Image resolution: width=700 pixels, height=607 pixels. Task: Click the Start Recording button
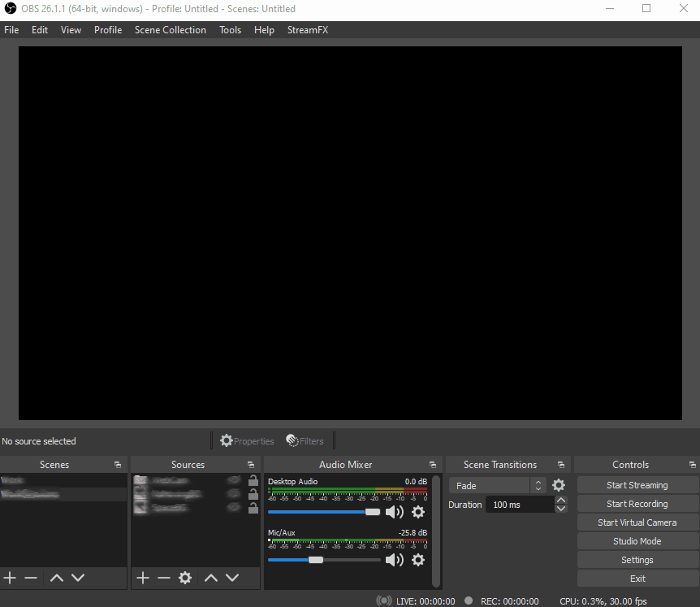pos(637,504)
